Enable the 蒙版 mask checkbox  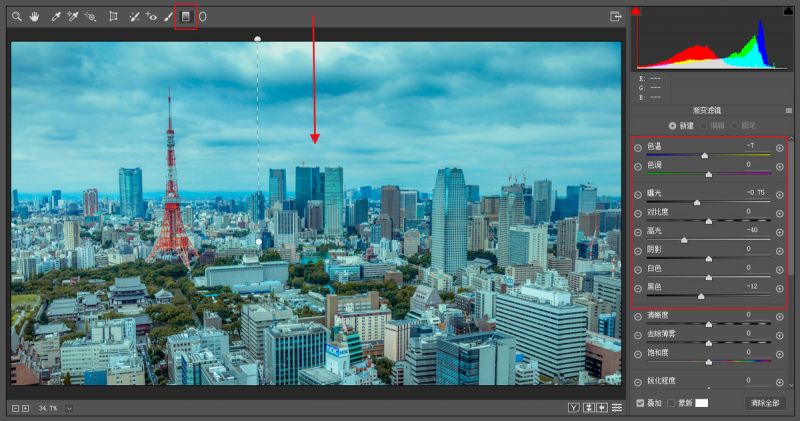tap(671, 402)
